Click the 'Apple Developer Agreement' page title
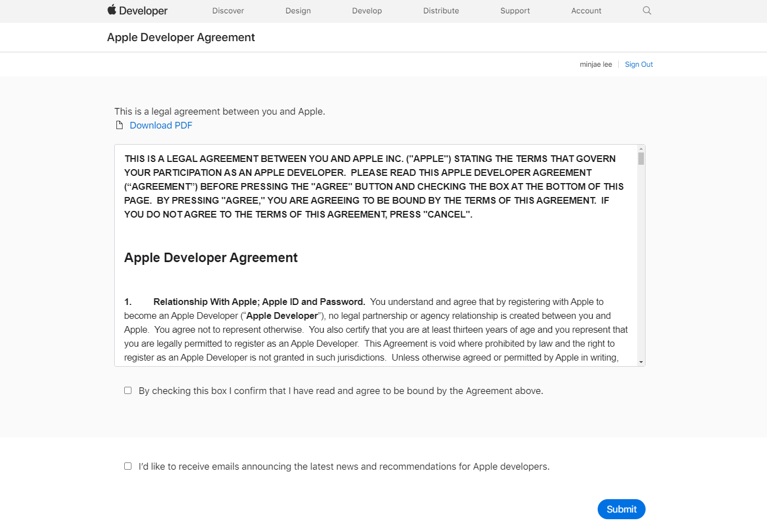The height and width of the screenshot is (532, 767). click(181, 37)
